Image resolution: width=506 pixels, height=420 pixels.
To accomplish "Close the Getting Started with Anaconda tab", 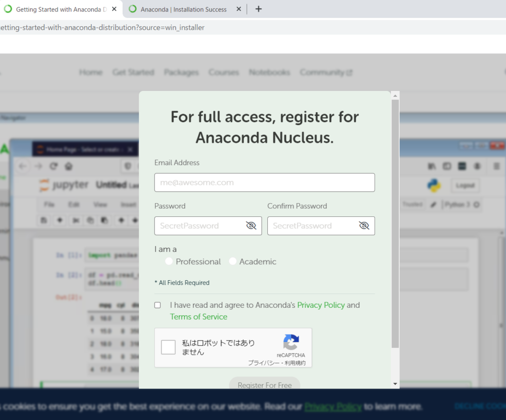I will point(114,9).
